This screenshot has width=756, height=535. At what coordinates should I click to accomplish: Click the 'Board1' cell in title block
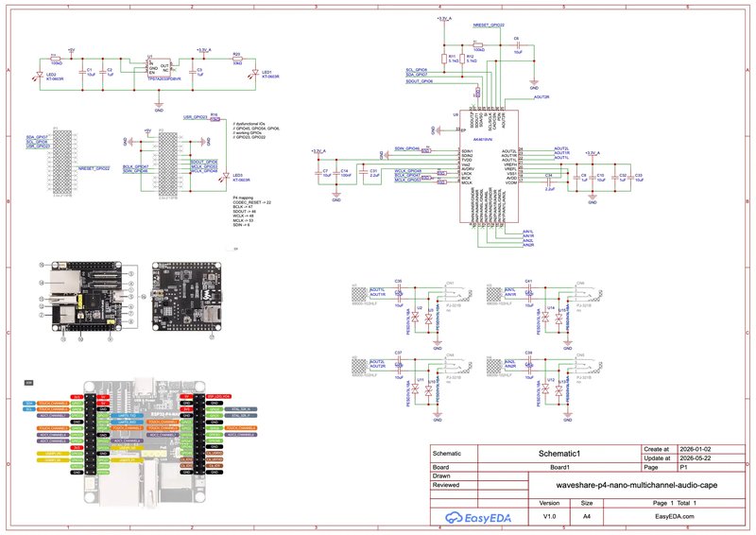(559, 467)
